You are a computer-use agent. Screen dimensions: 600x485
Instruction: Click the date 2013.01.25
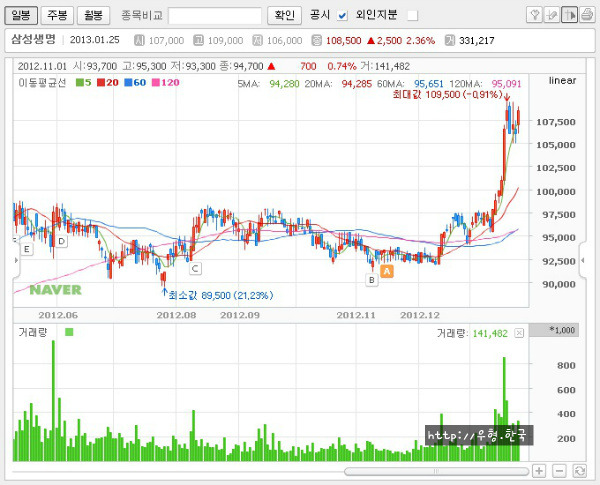point(95,40)
